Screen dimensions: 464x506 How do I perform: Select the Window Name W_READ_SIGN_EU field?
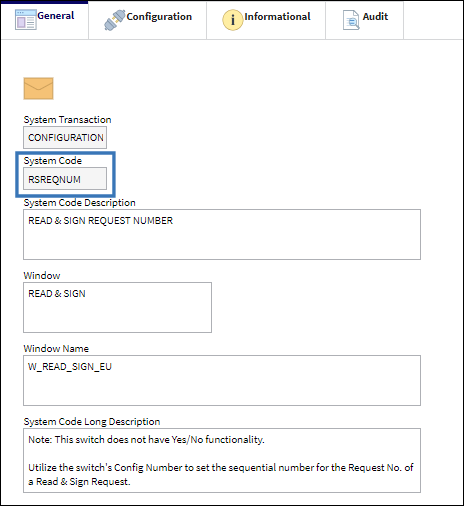222,380
